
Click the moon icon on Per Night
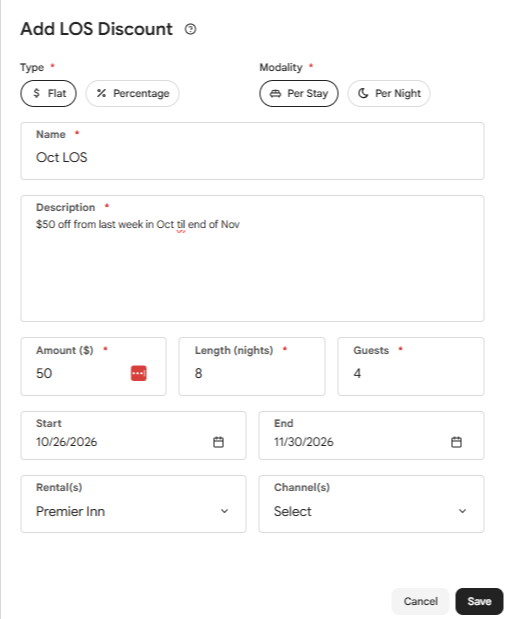[363, 93]
